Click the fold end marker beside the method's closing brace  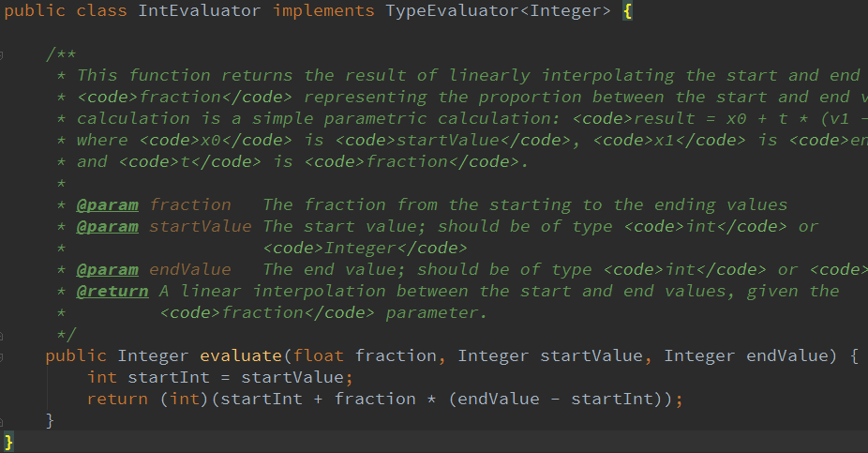(3, 421)
